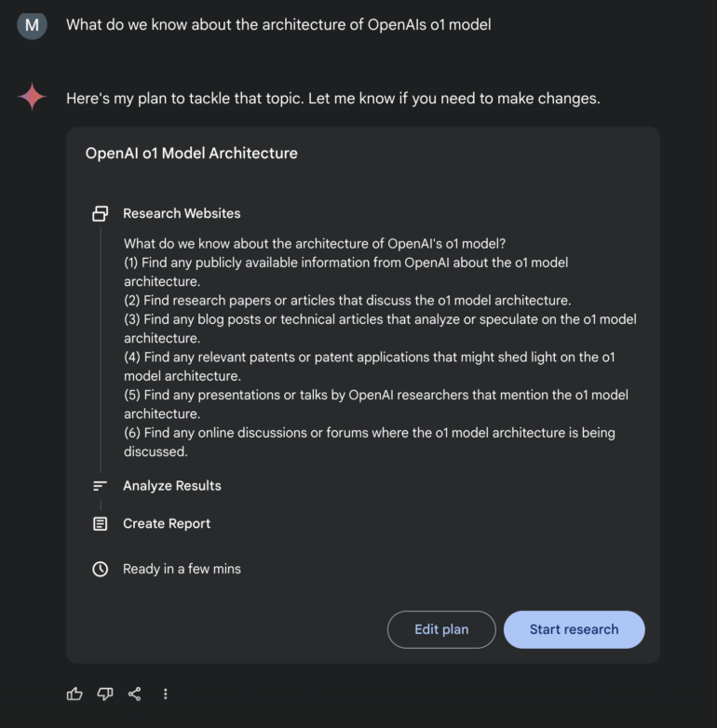Click the thumbs down icon
Screen dimensions: 717x728
104,694
